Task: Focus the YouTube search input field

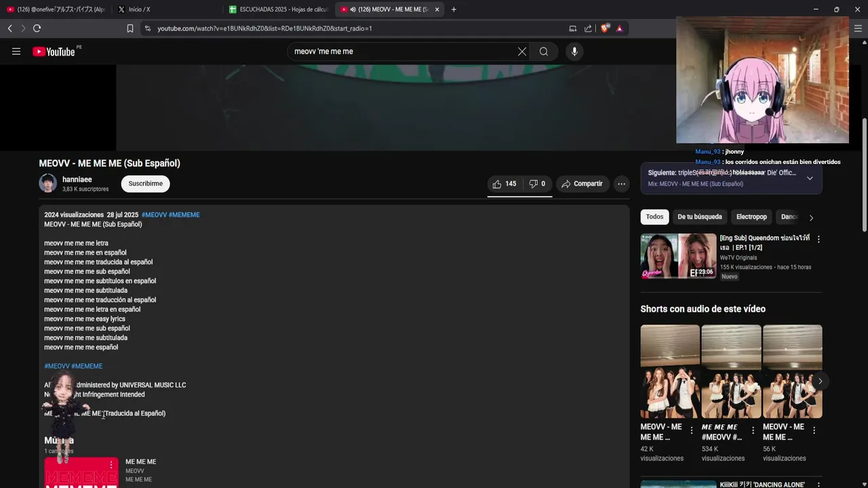Action: tap(403, 52)
